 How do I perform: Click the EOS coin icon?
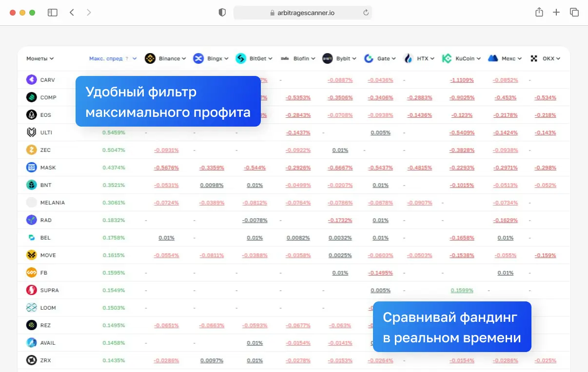[x=31, y=115]
